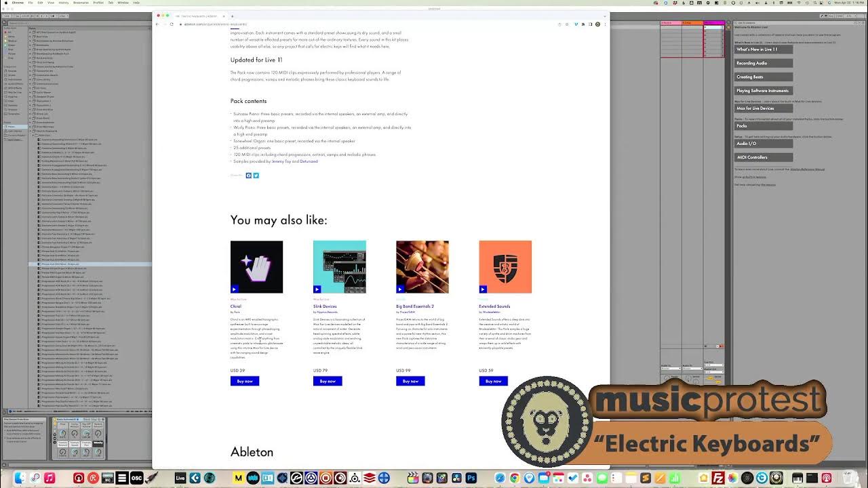
Task: Open the Sounds category in Live's browser
Action: [13, 70]
